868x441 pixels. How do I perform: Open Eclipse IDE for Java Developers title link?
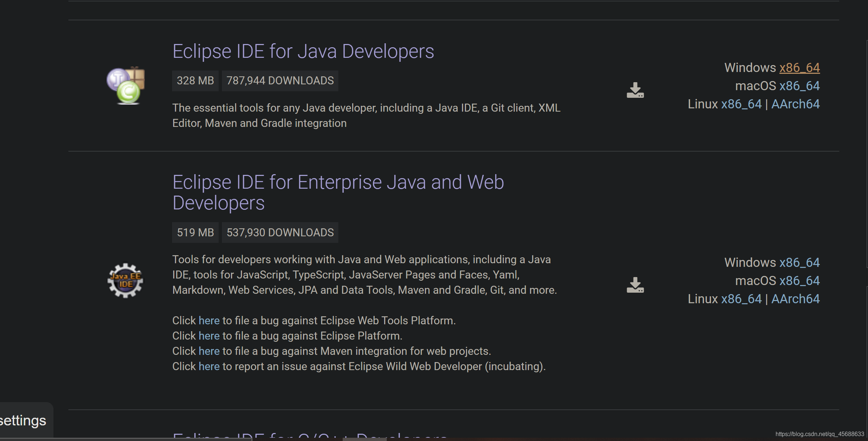point(303,51)
